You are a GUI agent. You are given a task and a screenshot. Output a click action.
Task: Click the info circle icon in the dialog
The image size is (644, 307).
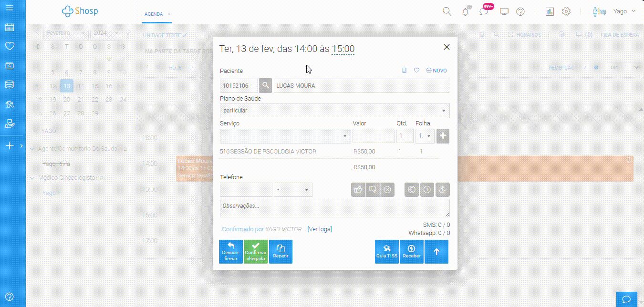pyautogui.click(x=426, y=189)
